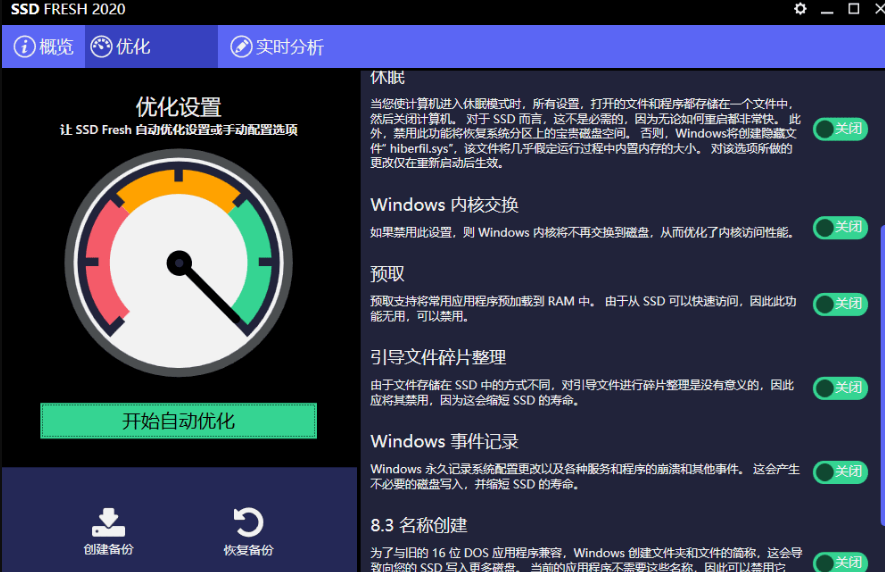Image resolution: width=885 pixels, height=572 pixels.
Task: Toggle the Windows 事件记录 switch
Action: (x=840, y=471)
